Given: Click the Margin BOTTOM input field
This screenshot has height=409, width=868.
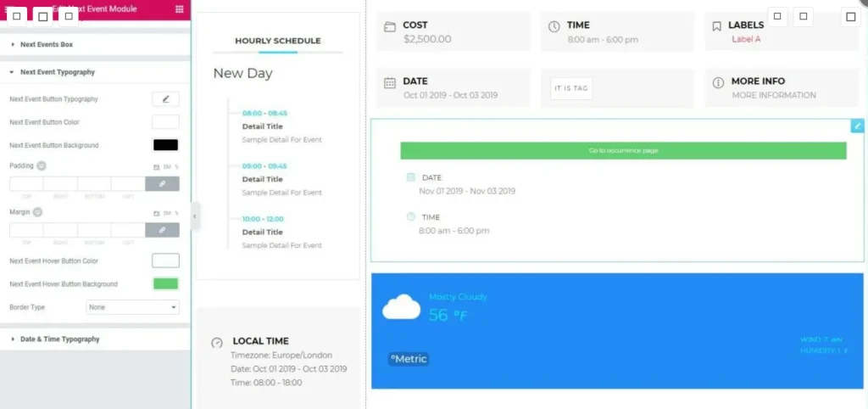Looking at the screenshot, I should (95, 230).
